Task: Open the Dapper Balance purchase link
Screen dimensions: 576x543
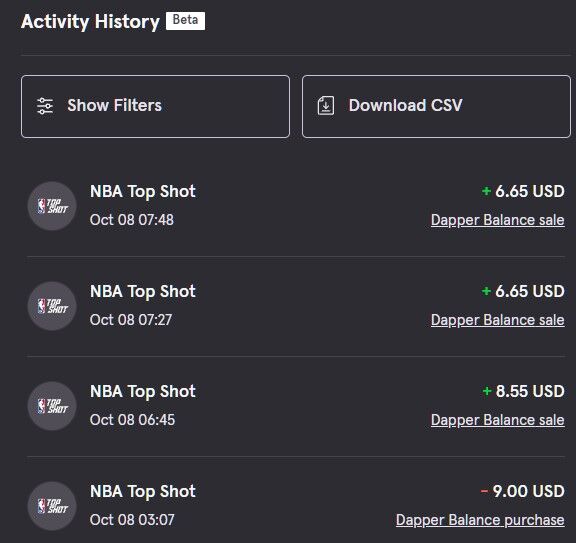Action: (480, 519)
